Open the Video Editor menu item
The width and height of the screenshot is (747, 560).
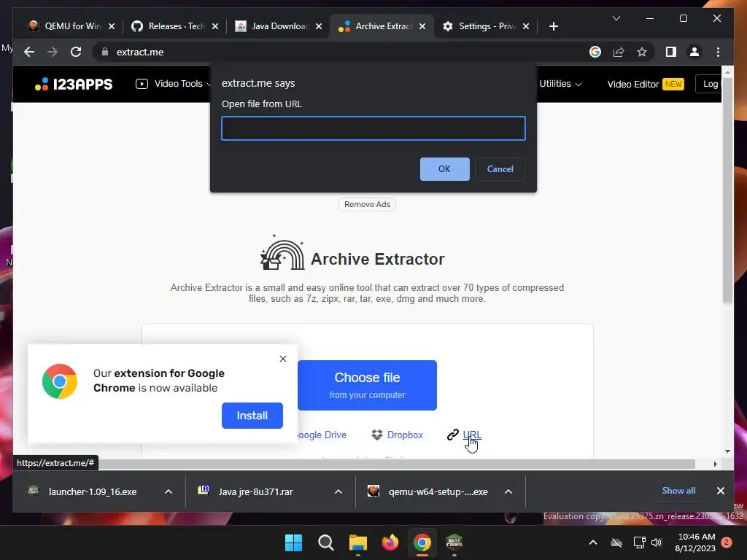645,85
